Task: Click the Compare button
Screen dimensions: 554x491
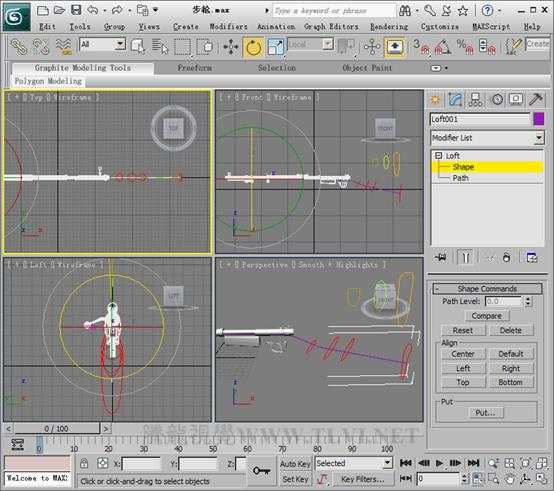Action: tap(487, 316)
